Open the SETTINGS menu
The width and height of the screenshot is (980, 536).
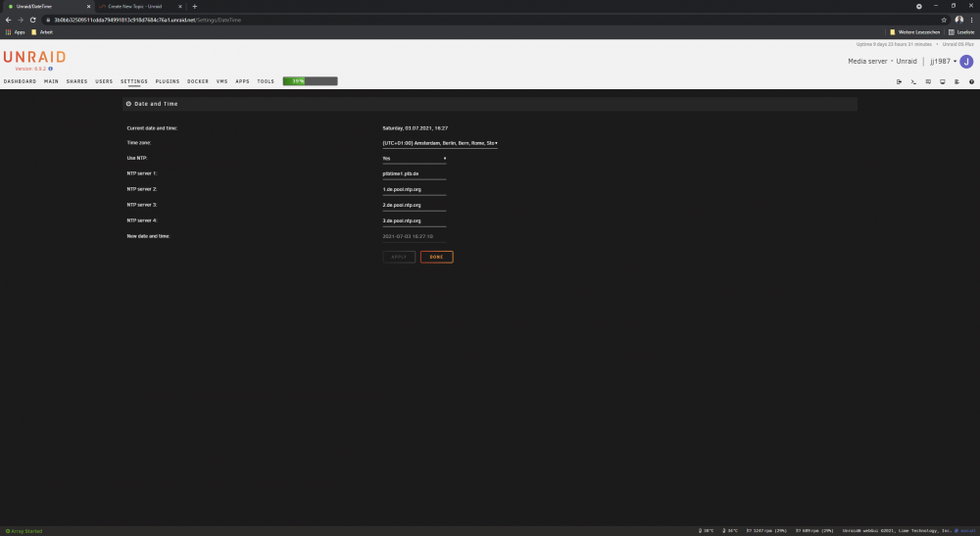(x=134, y=81)
